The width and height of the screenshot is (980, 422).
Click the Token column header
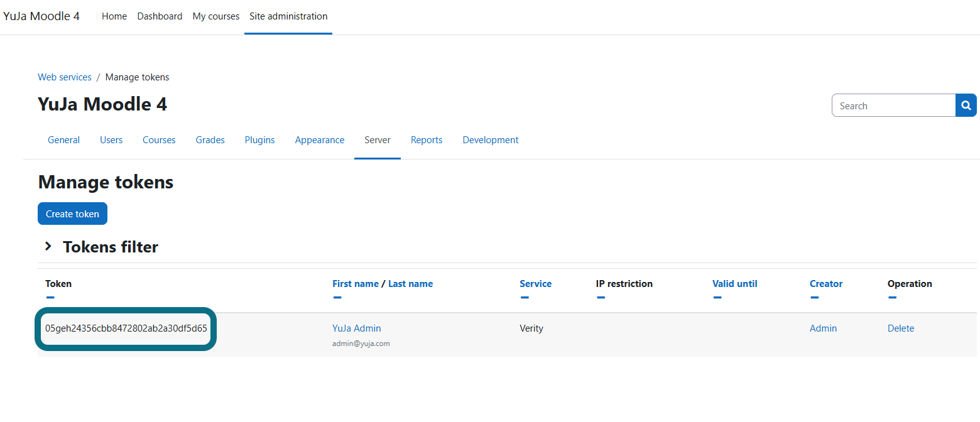coord(58,284)
